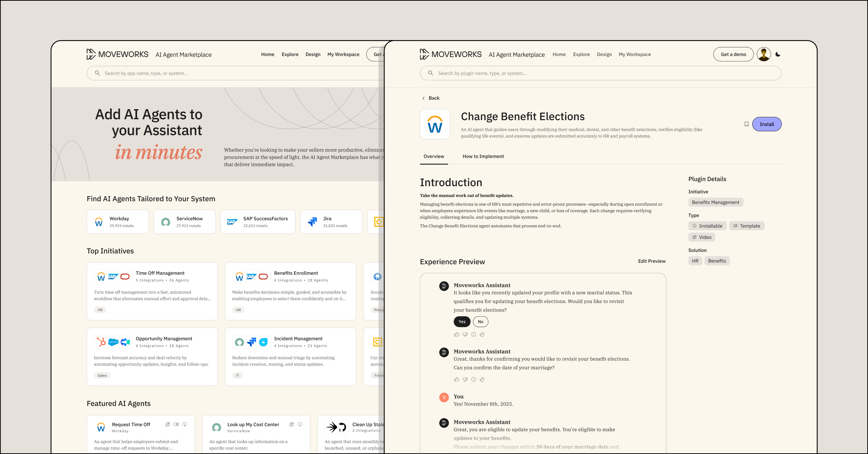Select Yes reply in chat preview
Screen dimensions: 868x454
462,322
